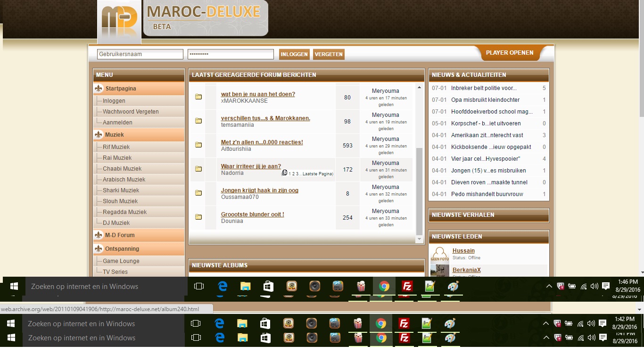This screenshot has width=644, height=362.
Task: Click Hussain's 'Geen Foto' avatar
Action: (x=439, y=254)
